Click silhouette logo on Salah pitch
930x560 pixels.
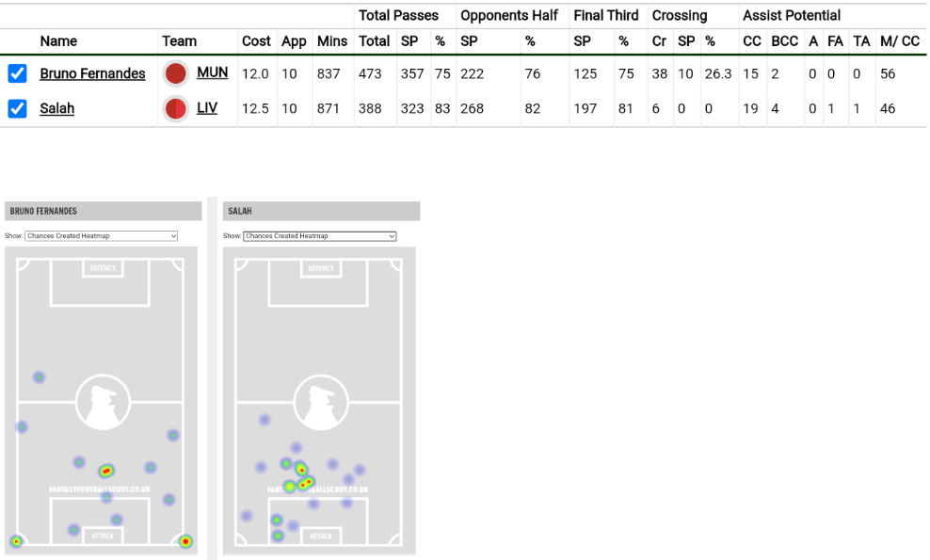pos(321,402)
